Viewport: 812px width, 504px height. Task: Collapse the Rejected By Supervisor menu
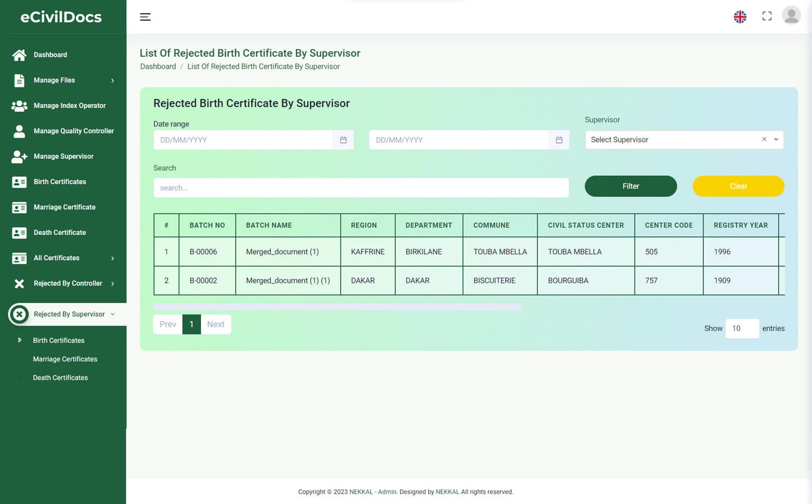69,314
